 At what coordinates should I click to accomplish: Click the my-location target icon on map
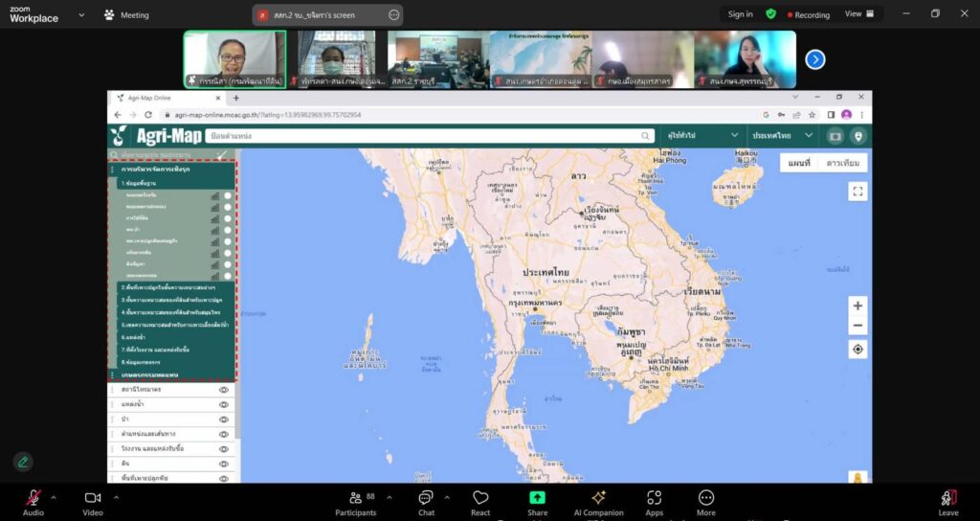tap(857, 350)
